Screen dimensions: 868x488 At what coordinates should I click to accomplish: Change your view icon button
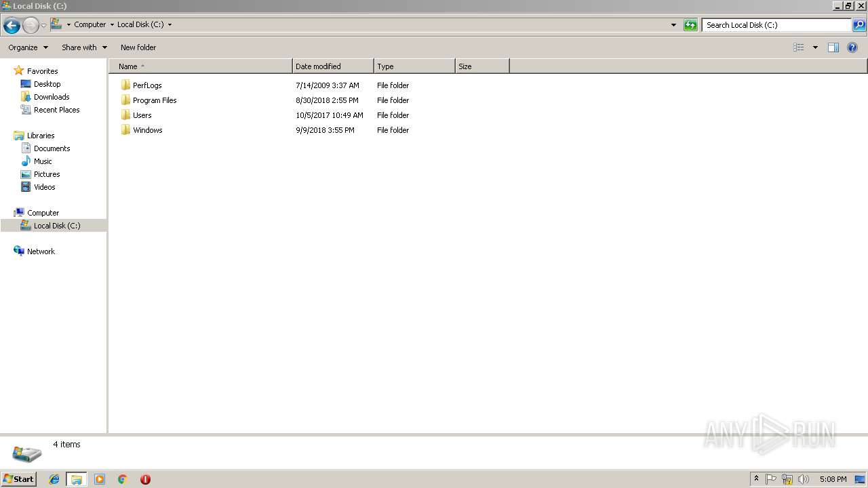tap(799, 47)
